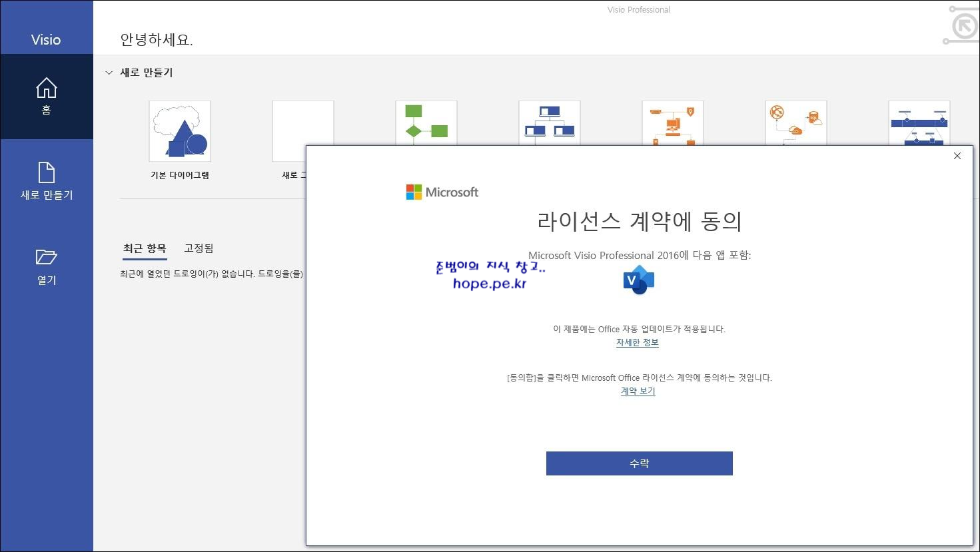
Task: Click the 수락 accept button
Action: [639, 463]
